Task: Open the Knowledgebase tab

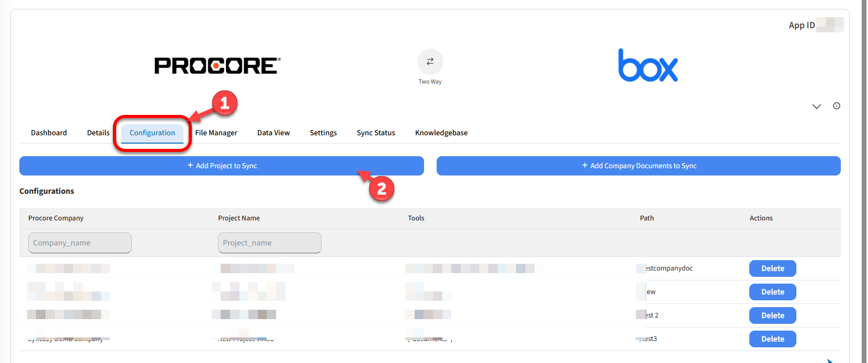Action: tap(441, 133)
